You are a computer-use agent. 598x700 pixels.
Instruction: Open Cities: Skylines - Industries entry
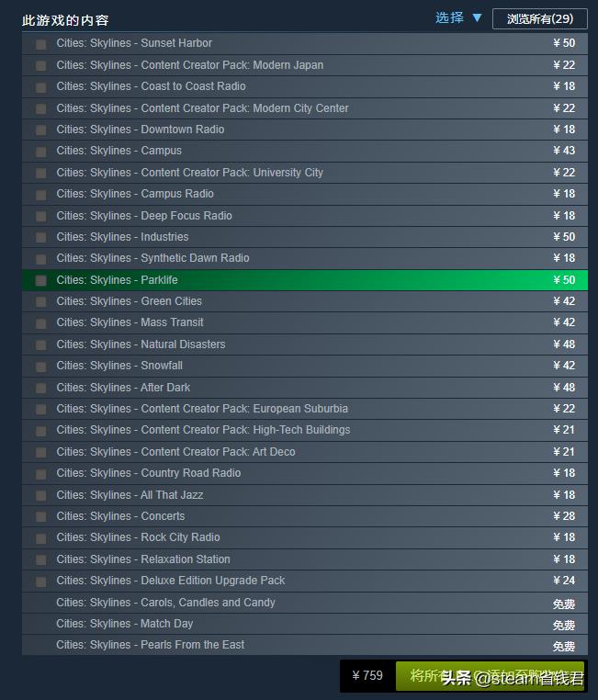(305, 237)
